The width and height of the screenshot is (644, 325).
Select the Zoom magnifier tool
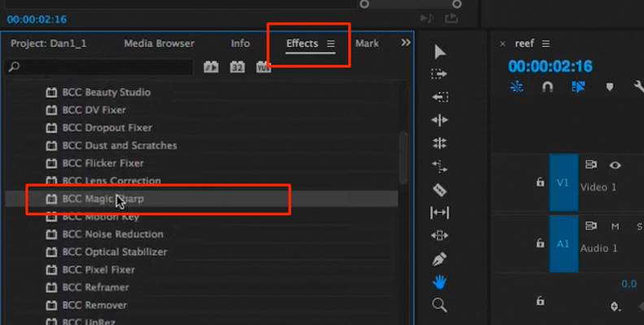(439, 305)
